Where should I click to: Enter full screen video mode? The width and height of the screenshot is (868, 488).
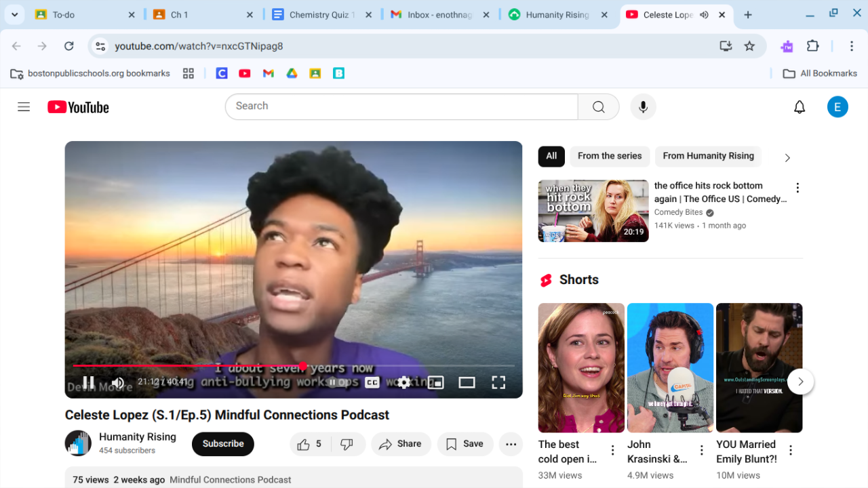point(498,382)
